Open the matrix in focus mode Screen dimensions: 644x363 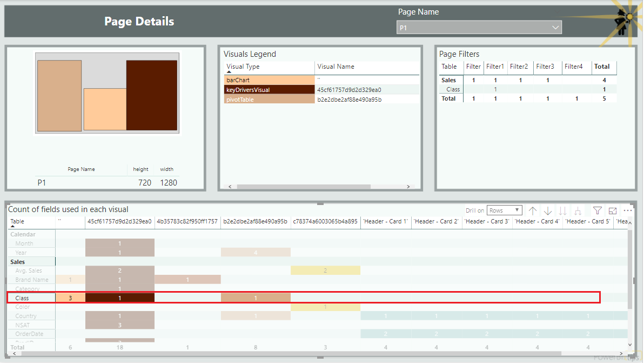(x=613, y=210)
